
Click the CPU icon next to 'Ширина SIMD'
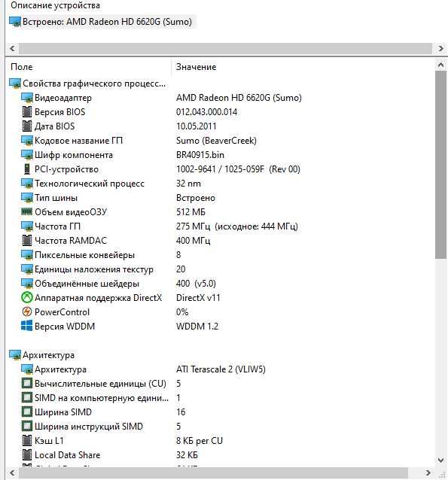pyautogui.click(x=27, y=412)
